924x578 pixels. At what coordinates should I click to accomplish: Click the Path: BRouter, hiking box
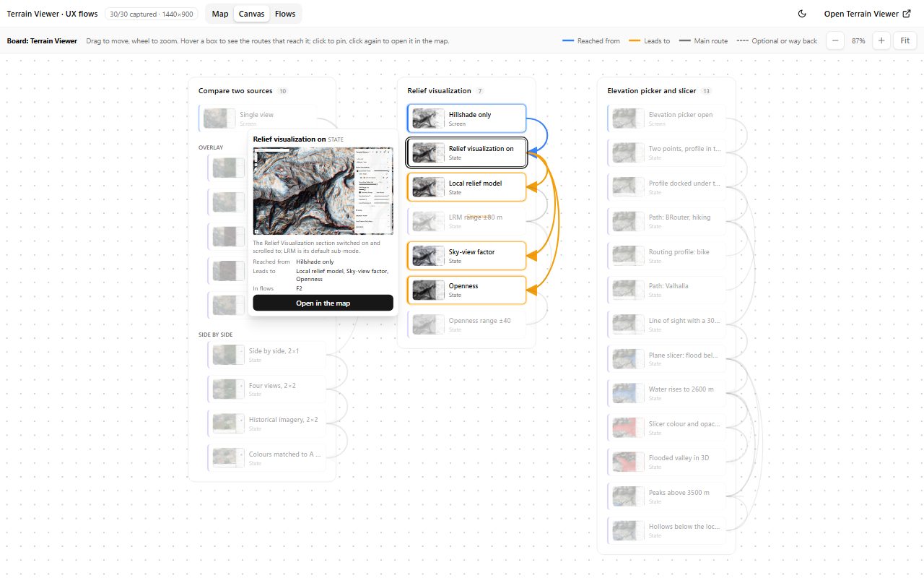[x=666, y=221]
